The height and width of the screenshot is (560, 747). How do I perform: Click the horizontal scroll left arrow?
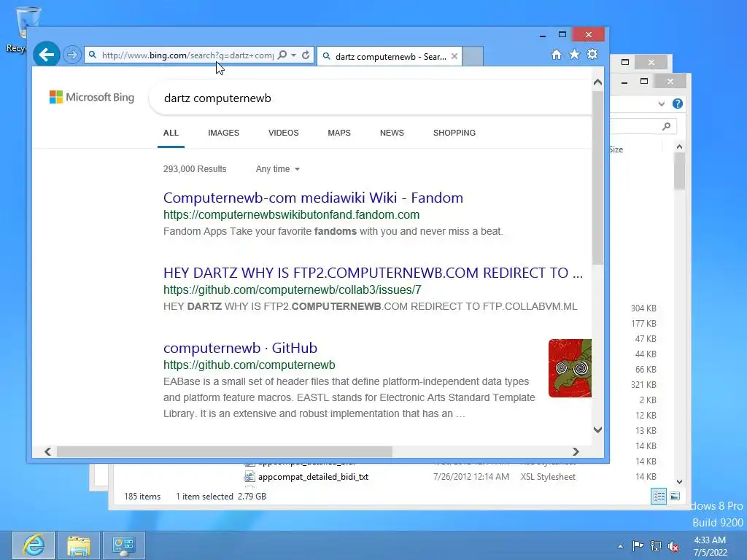47,451
